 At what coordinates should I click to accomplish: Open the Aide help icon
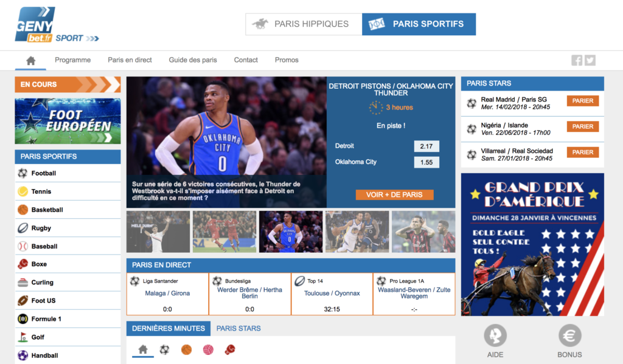tap(495, 336)
